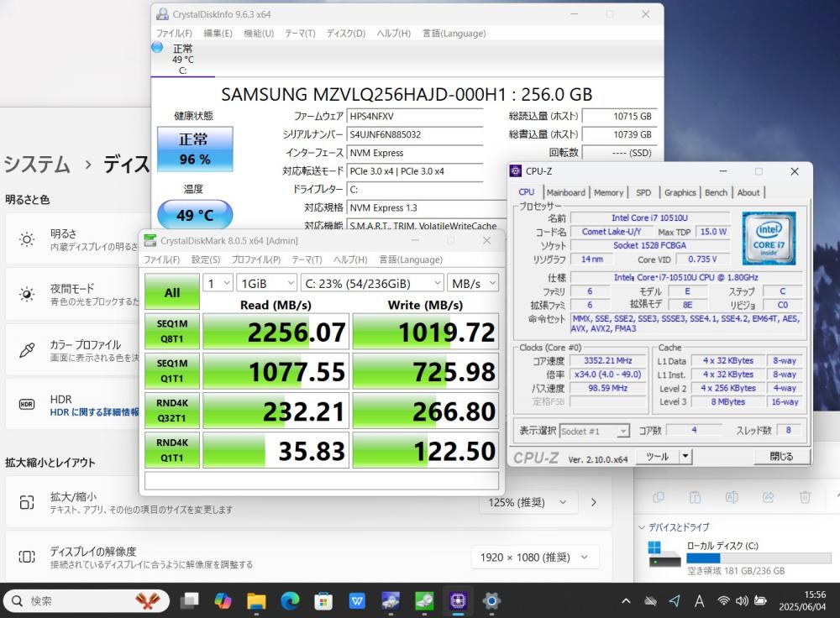This screenshot has width=840, height=618.
Task: Click the Share icon in File Explorer toolbar
Action: (x=769, y=497)
